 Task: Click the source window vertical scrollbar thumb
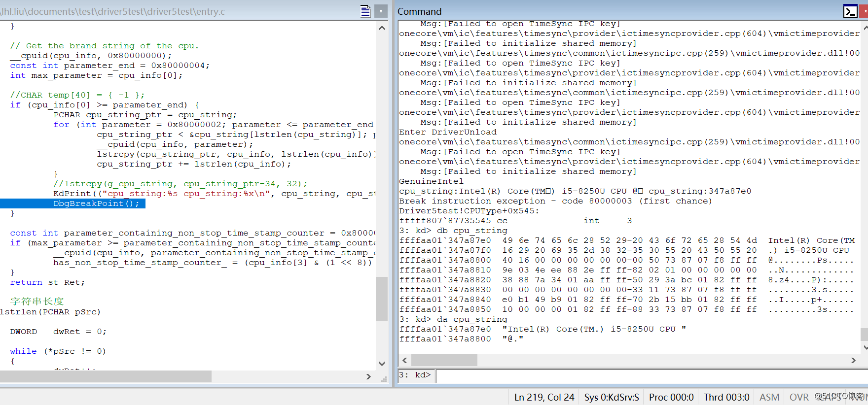tap(382, 299)
